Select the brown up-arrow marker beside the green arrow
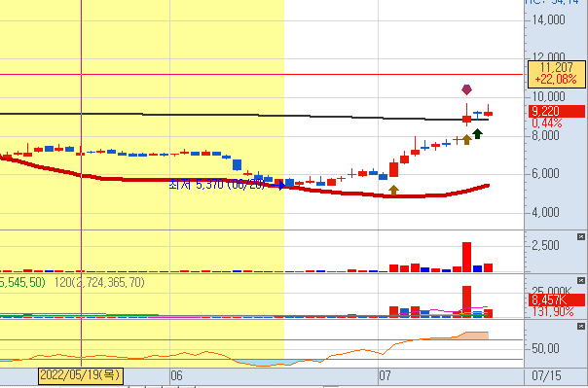588x388 pixels. point(466,140)
